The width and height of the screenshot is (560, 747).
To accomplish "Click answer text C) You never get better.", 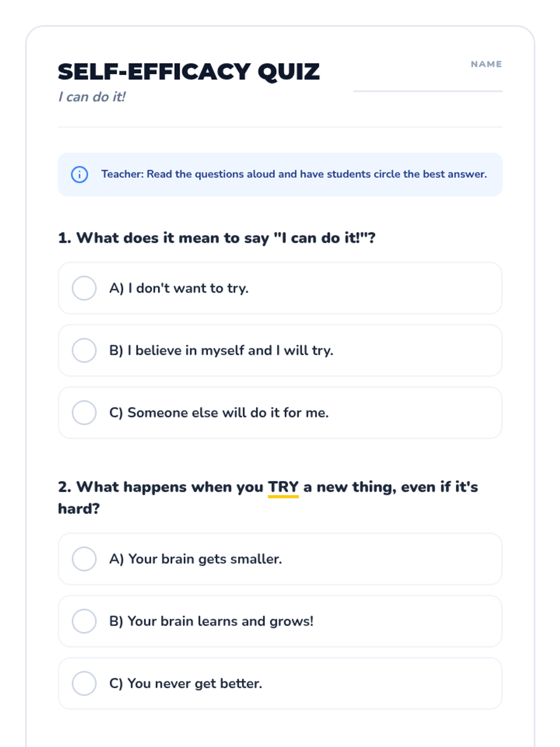I will click(186, 684).
